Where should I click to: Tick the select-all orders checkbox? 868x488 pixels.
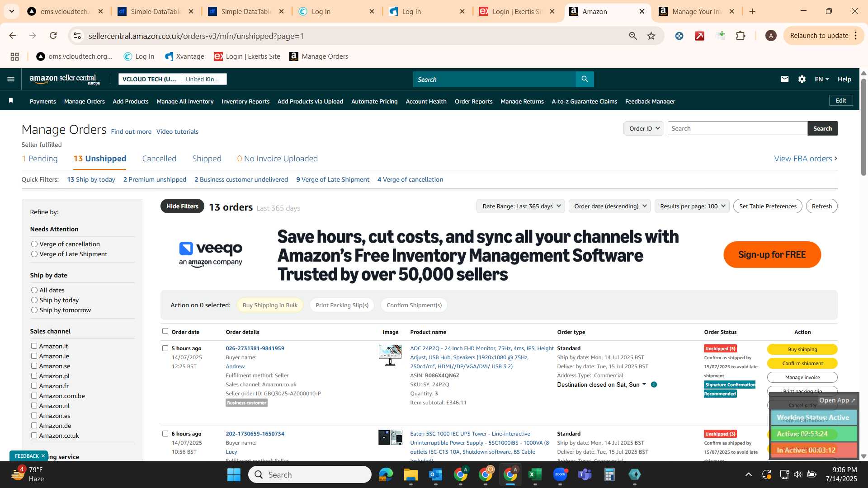click(x=165, y=331)
